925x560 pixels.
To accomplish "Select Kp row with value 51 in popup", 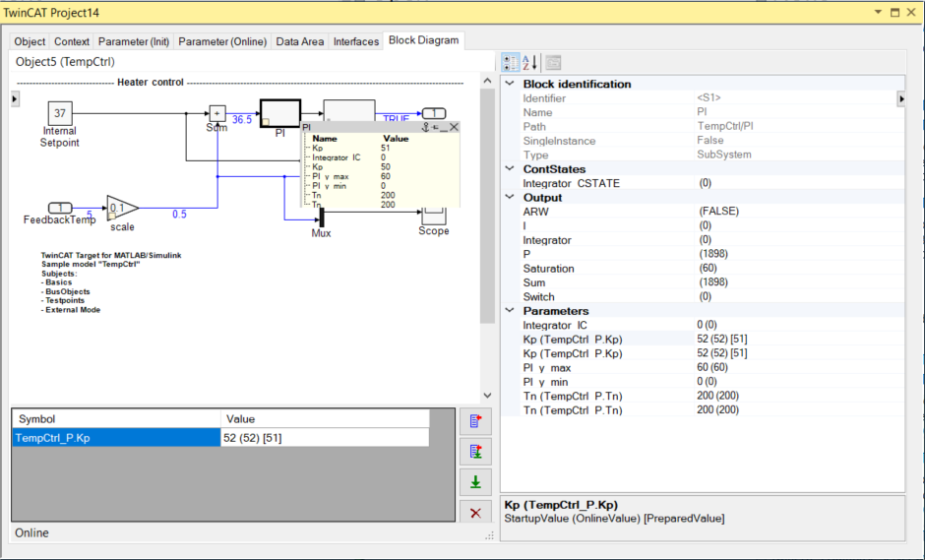I will point(381,148).
